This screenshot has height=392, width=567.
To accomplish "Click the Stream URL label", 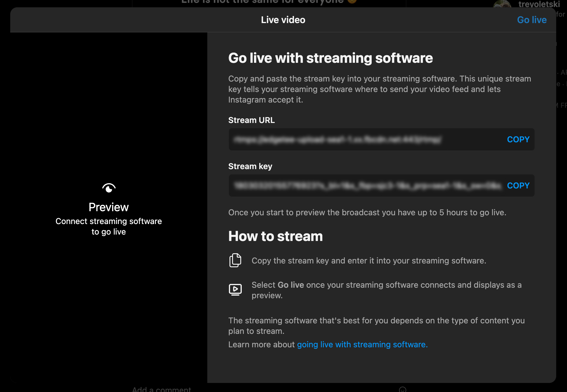I will click(251, 120).
